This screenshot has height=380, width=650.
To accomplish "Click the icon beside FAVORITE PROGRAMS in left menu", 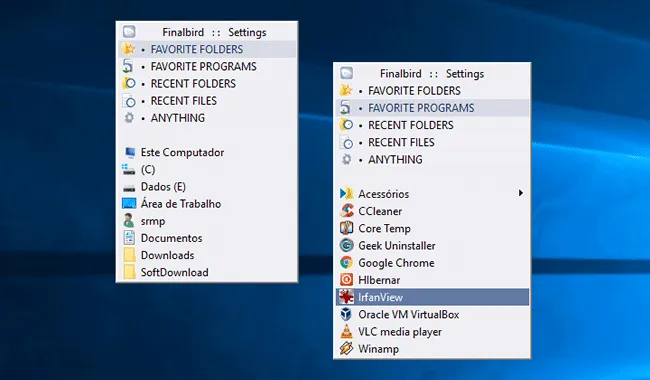I will click(129, 66).
